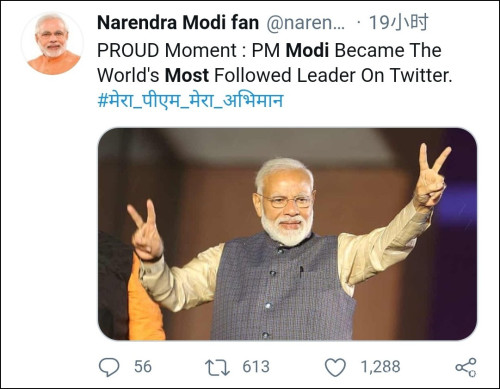Retweet this post via the arrows icon

click(x=217, y=367)
